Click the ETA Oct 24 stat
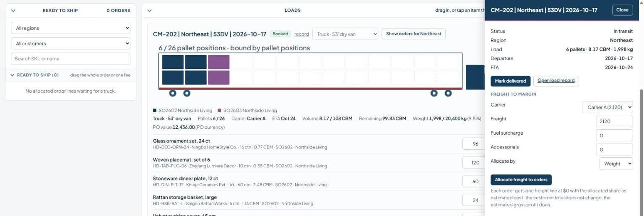This screenshot has height=216, width=644. click(284, 119)
